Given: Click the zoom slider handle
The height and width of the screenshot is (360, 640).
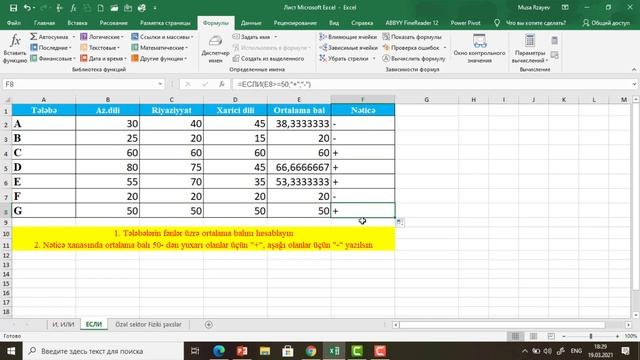Looking at the screenshot, I should tap(591, 336).
